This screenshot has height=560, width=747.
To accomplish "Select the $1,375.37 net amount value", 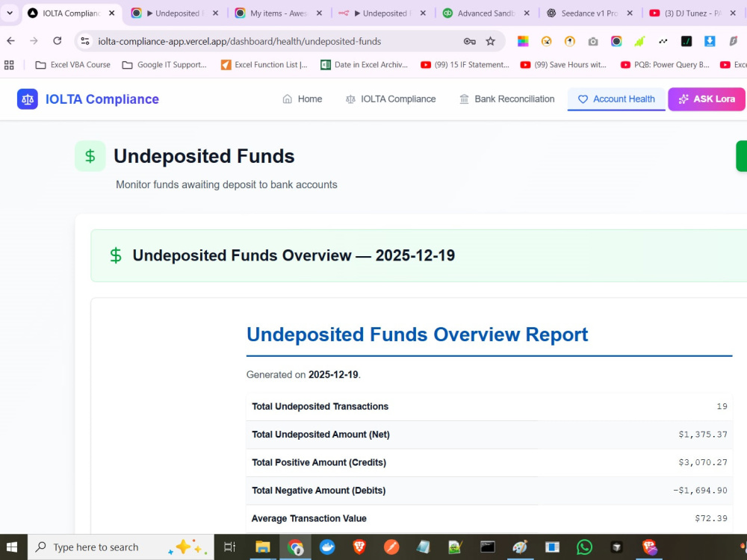I will click(703, 435).
